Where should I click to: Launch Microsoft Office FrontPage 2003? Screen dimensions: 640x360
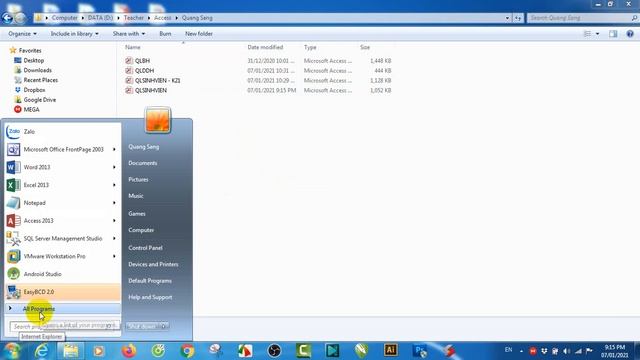(x=62, y=149)
